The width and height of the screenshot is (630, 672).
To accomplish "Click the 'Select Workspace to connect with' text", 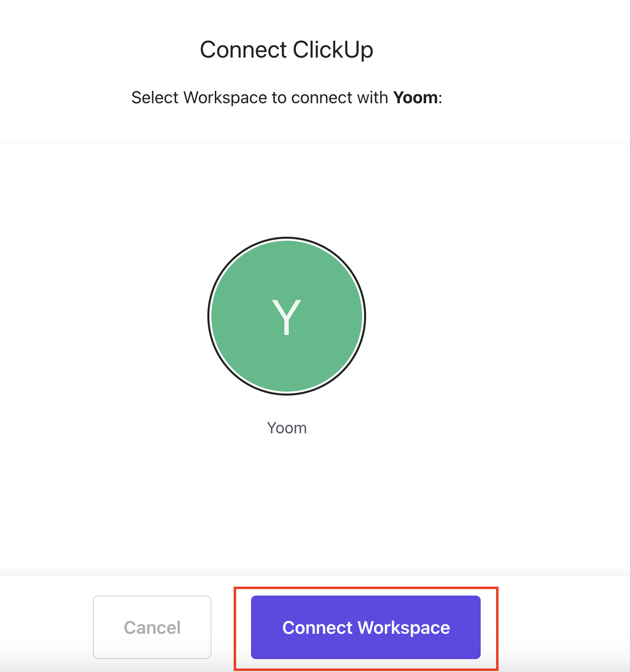I will 259,98.
